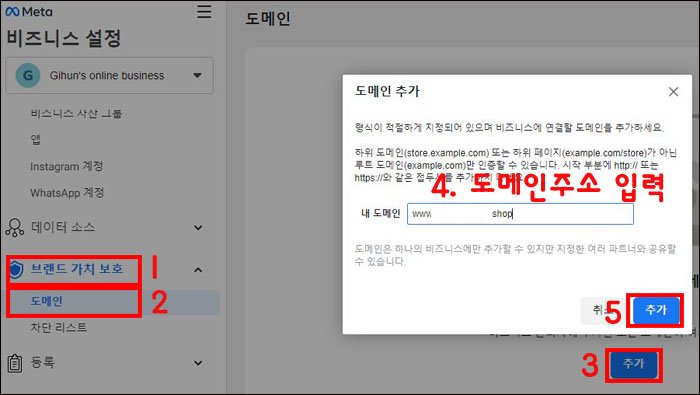The image size is (700, 395).
Task: Select 앱 in the sidebar
Action: pyautogui.click(x=36, y=140)
